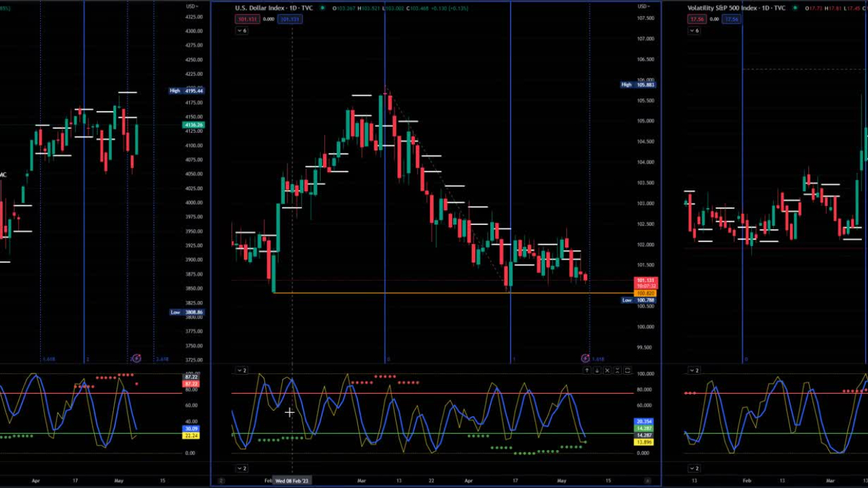The width and height of the screenshot is (868, 488).
Task: Click the Low 3808.86 label on S&P chart
Action: [x=186, y=312]
